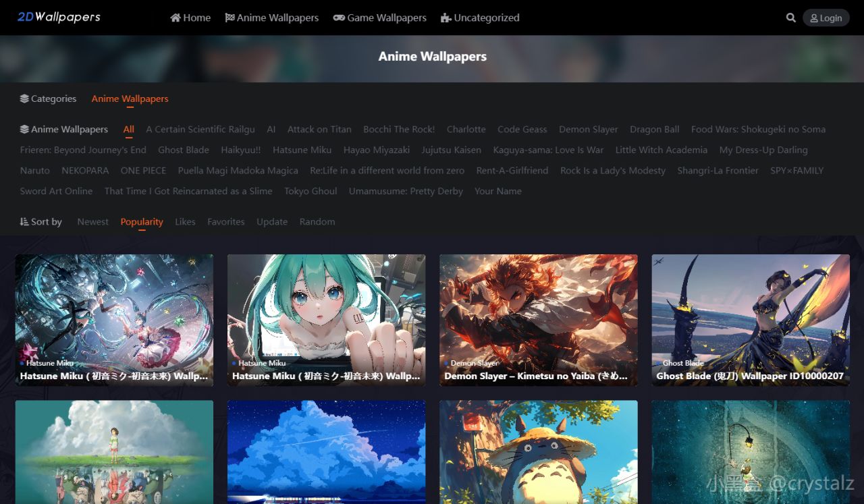Choose the Ghost Blade filter tag
This screenshot has width=864, height=504.
184,150
